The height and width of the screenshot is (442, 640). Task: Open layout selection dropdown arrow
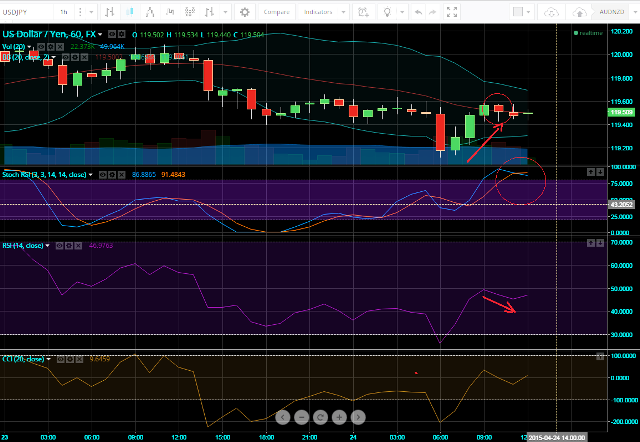click(529, 12)
